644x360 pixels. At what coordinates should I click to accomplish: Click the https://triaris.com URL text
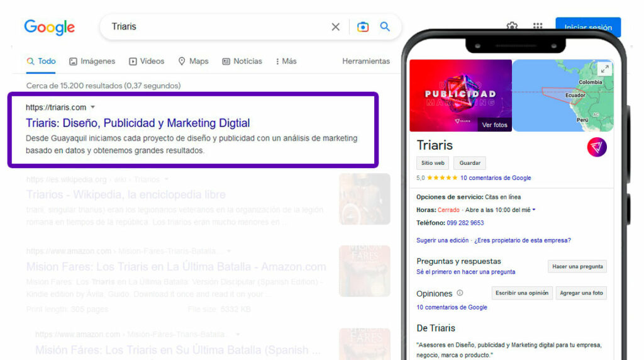click(56, 107)
